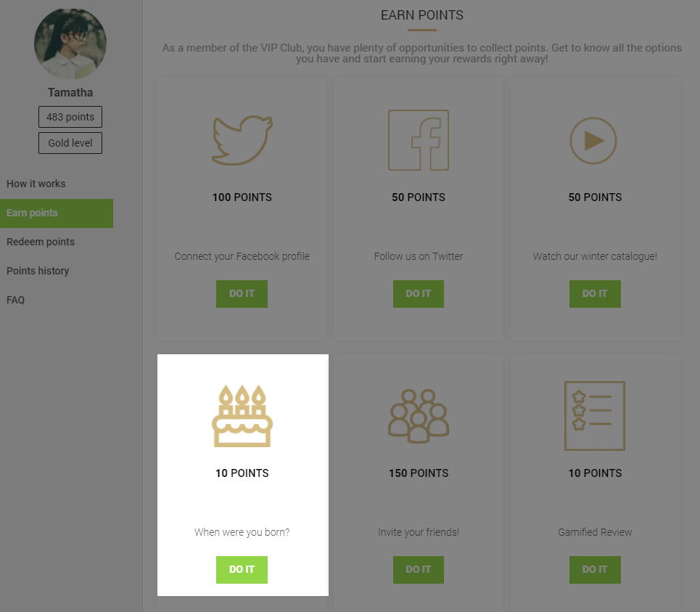Click the birthday cake icon
Image resolution: width=700 pixels, height=612 pixels.
(242, 416)
